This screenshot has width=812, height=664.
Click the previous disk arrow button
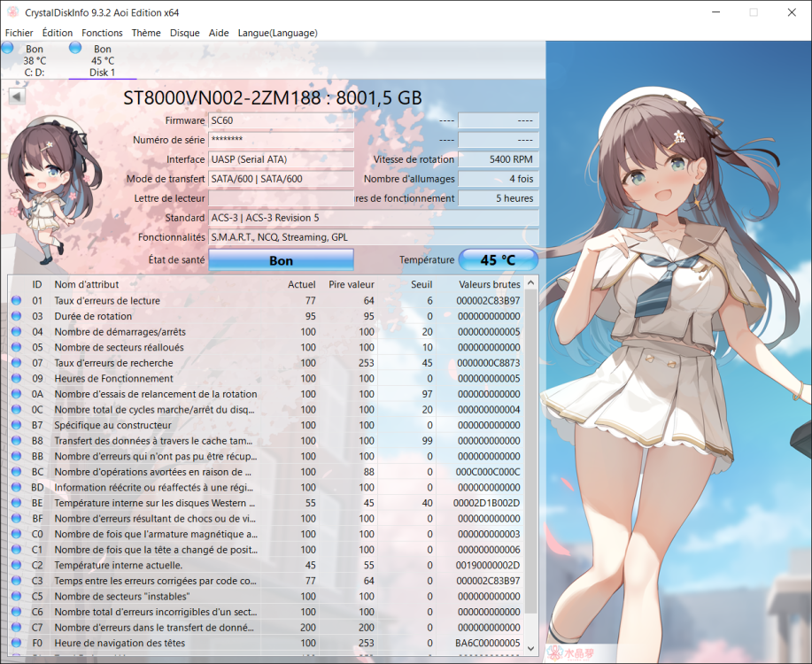(x=16, y=97)
